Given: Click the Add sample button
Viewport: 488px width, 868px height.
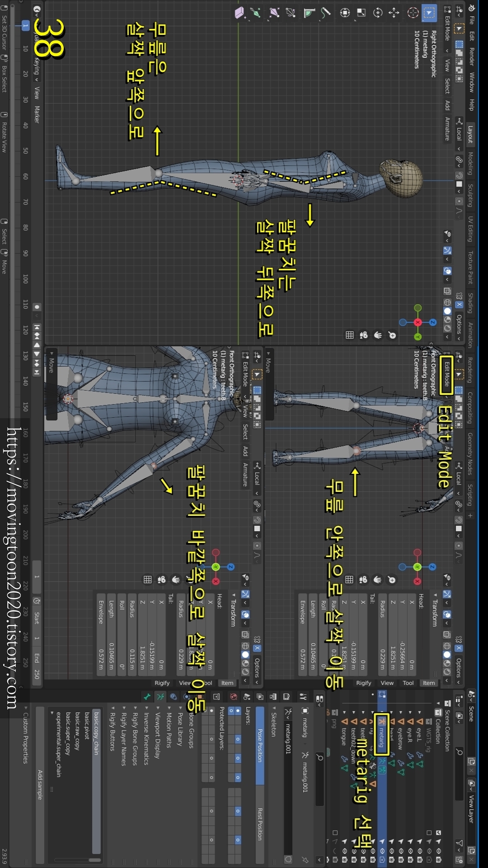Looking at the screenshot, I should point(40,785).
